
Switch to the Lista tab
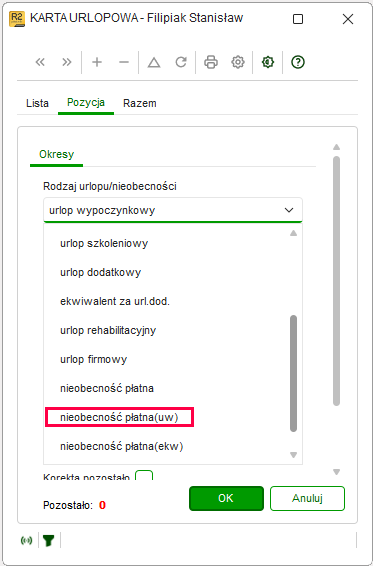coord(37,103)
